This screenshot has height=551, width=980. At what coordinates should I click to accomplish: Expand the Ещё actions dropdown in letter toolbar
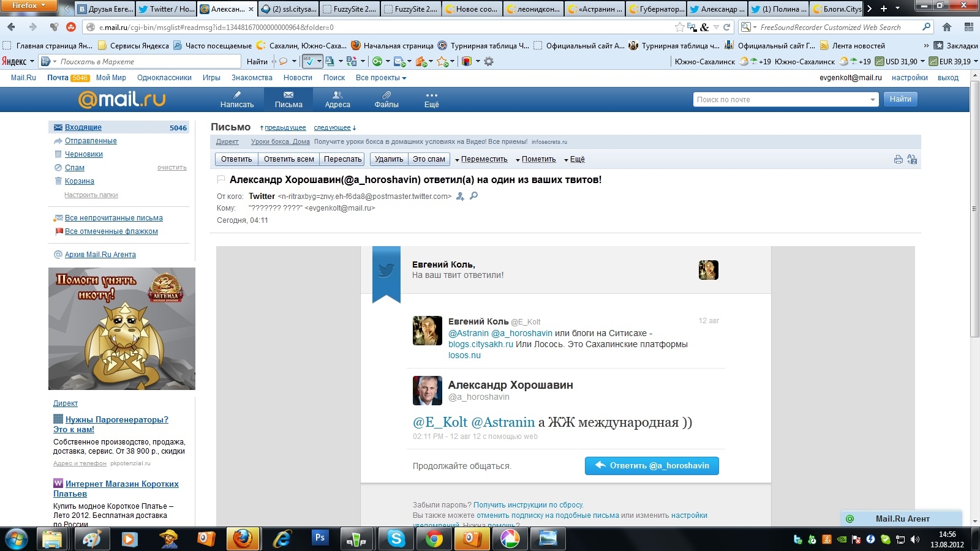coord(575,159)
